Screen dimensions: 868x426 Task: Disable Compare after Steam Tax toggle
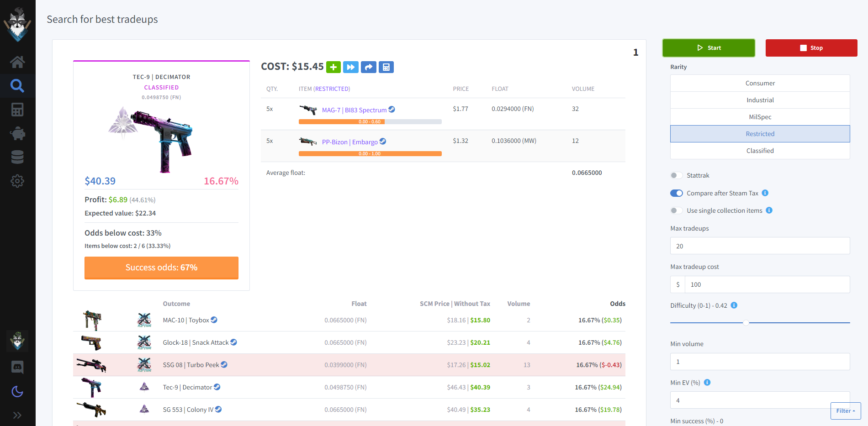point(676,193)
